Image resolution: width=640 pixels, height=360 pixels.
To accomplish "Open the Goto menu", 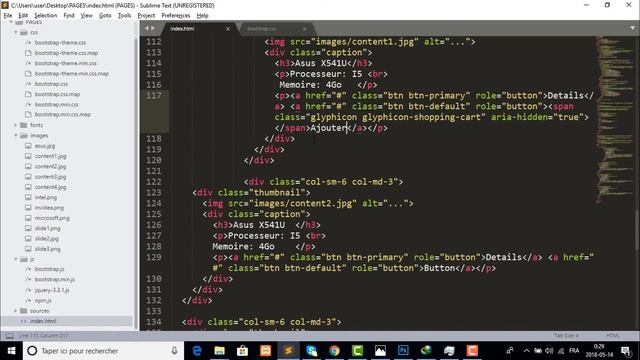I will click(105, 16).
